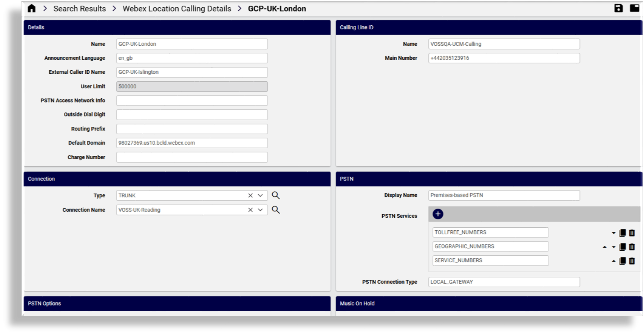Click the TOLLFREE_NUMBERS service field
The height and width of the screenshot is (335, 644).
pyautogui.click(x=490, y=232)
